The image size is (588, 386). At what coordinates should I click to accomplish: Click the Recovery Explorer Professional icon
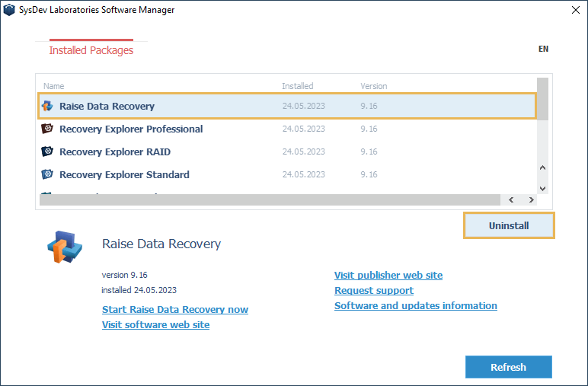[47, 129]
